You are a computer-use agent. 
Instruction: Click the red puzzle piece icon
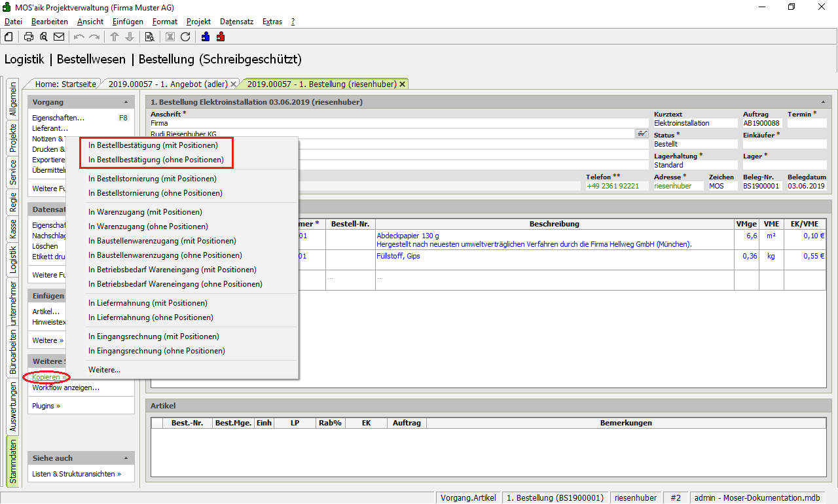[x=221, y=37]
